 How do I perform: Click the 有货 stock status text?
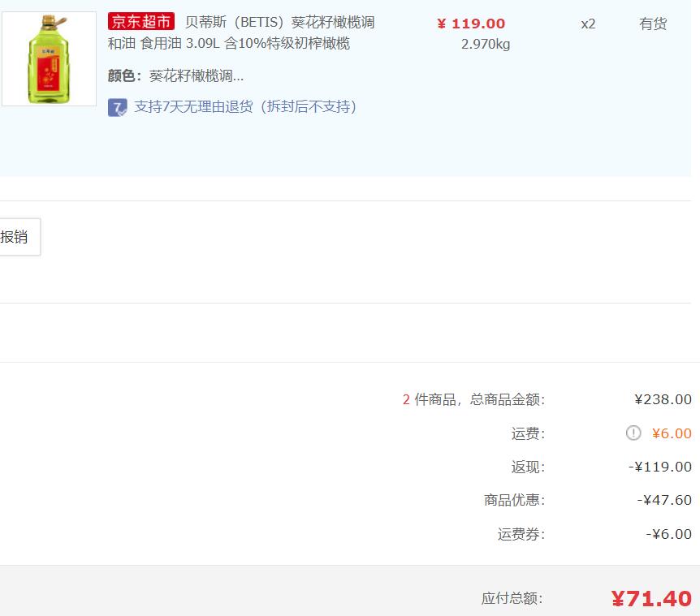(x=653, y=24)
